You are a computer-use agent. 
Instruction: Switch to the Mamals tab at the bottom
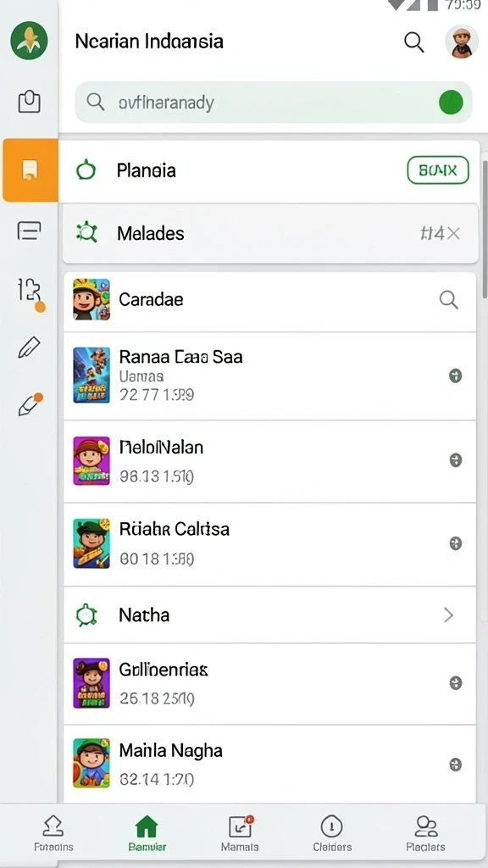point(240,833)
